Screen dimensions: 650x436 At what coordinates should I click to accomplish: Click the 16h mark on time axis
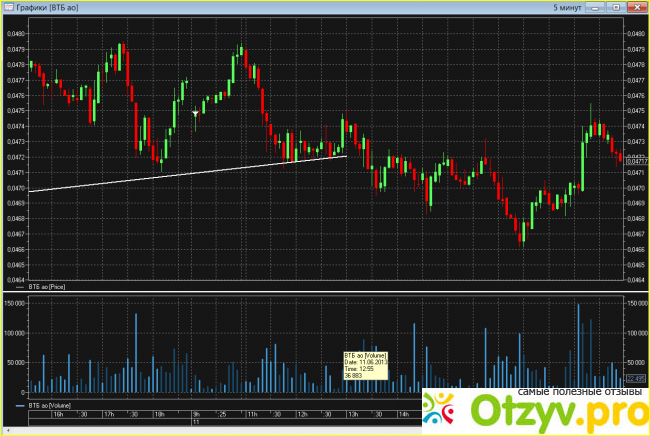[x=58, y=413]
